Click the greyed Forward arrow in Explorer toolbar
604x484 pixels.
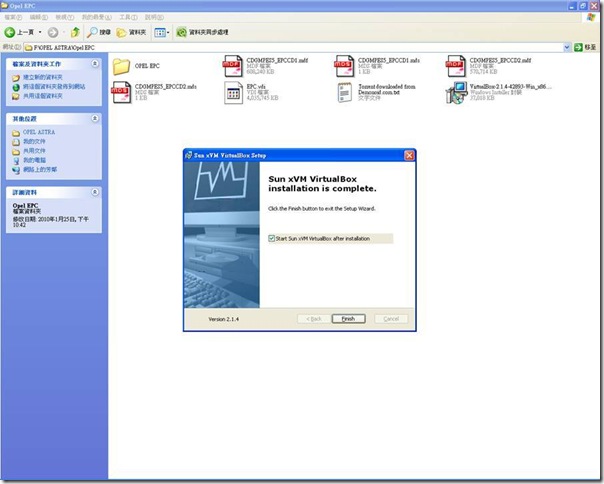point(53,33)
